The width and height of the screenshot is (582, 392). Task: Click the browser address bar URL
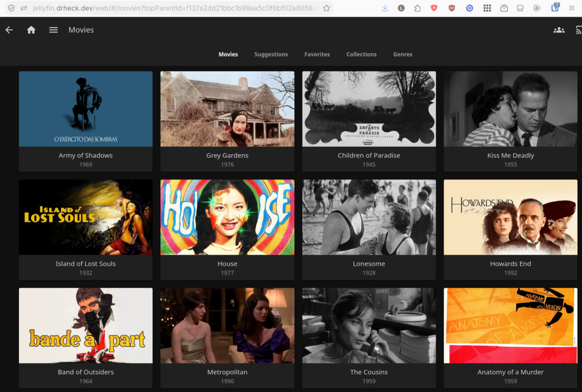[176, 8]
